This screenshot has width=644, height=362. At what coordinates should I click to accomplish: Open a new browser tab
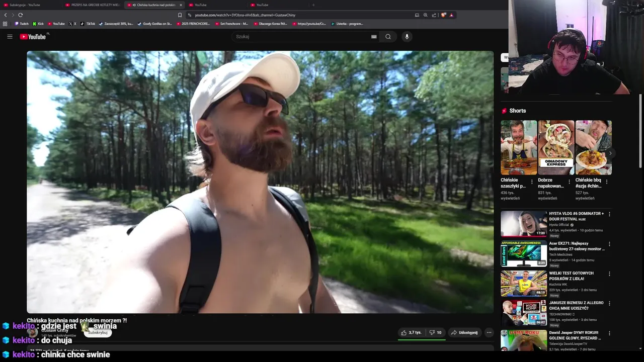click(313, 5)
